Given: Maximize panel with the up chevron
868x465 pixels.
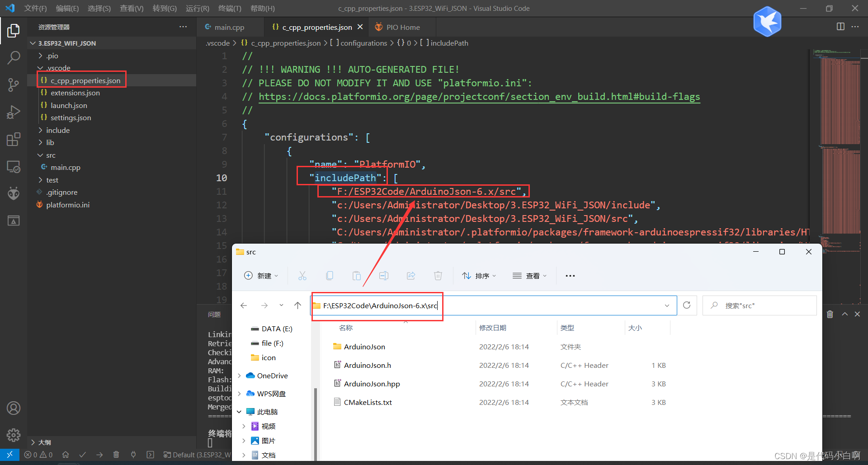Looking at the screenshot, I should pos(844,314).
